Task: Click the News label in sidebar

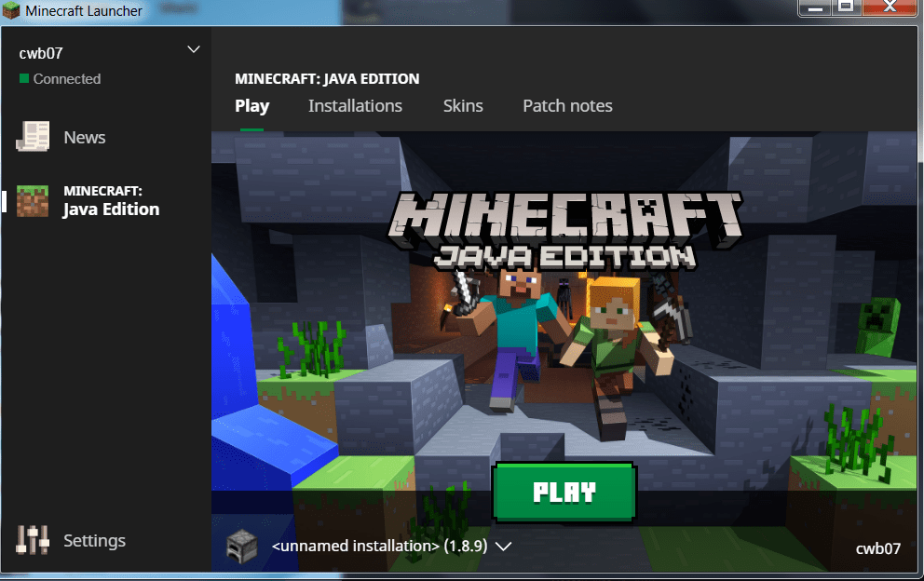Action: click(85, 137)
